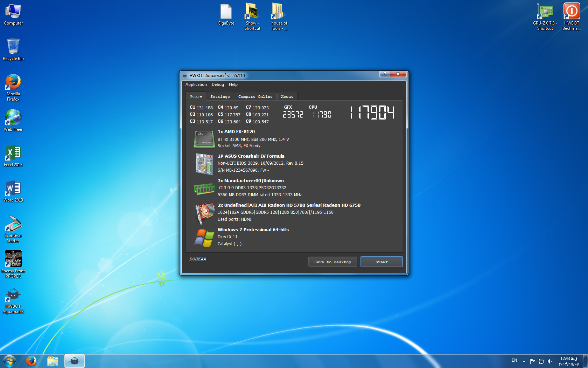Switch to the Compare Online tab

click(255, 97)
